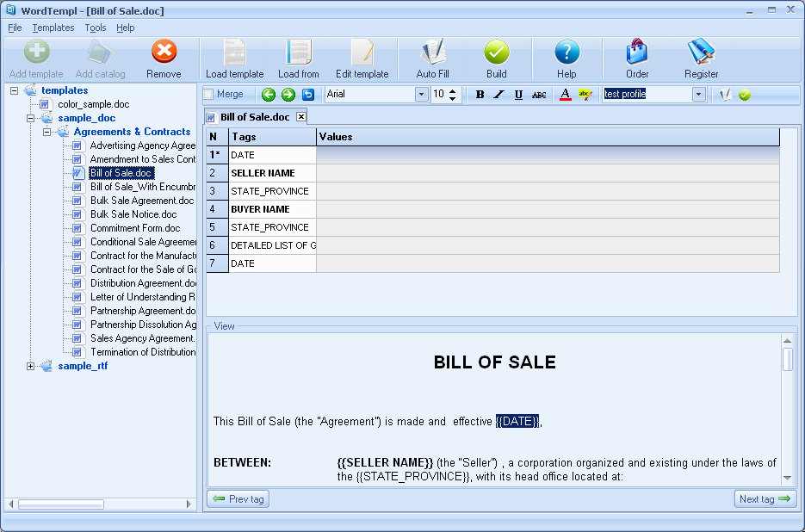Select Bulk Sale Notice.doc in the tree
This screenshot has width=805, height=532.
(133, 214)
